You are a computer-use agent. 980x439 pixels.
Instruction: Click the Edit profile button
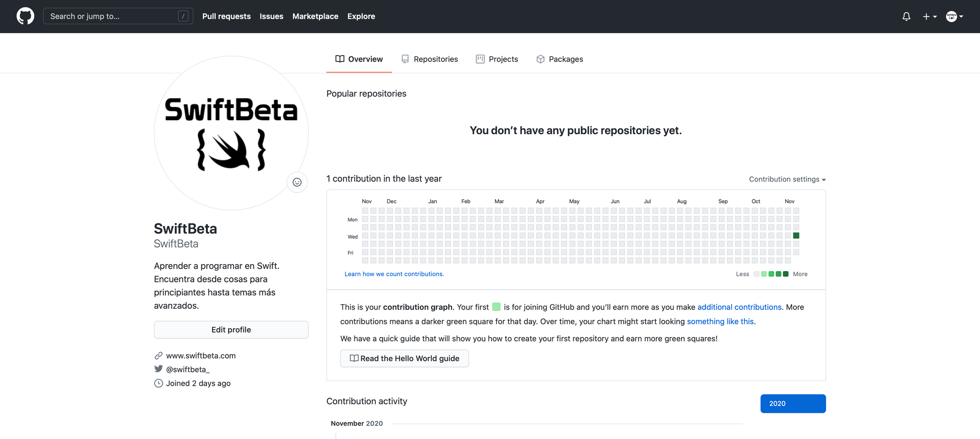coord(231,329)
